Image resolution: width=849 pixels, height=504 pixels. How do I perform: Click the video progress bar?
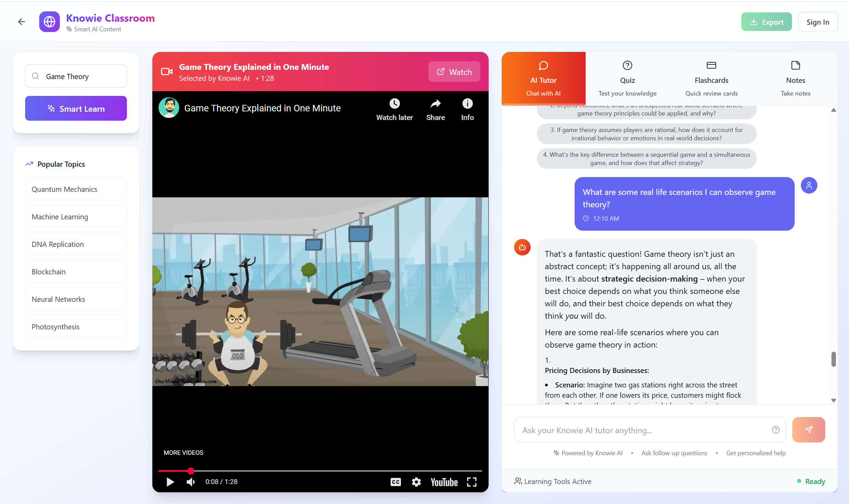[x=320, y=471]
